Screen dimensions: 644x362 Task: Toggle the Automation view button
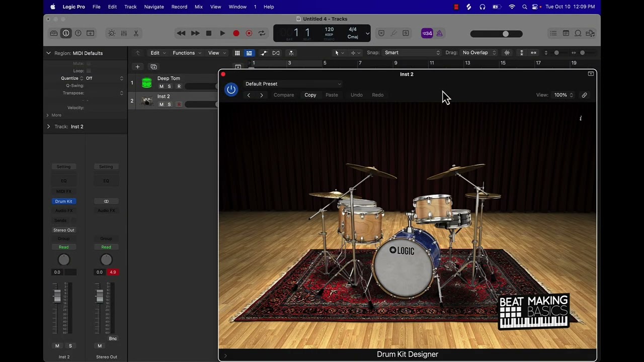pos(264,53)
